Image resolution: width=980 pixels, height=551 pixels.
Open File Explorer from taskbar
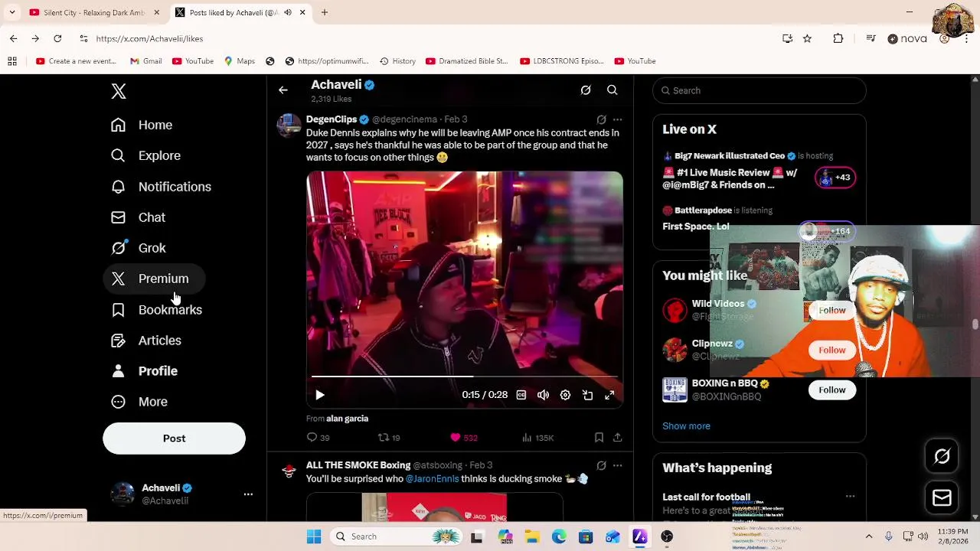pyautogui.click(x=532, y=536)
